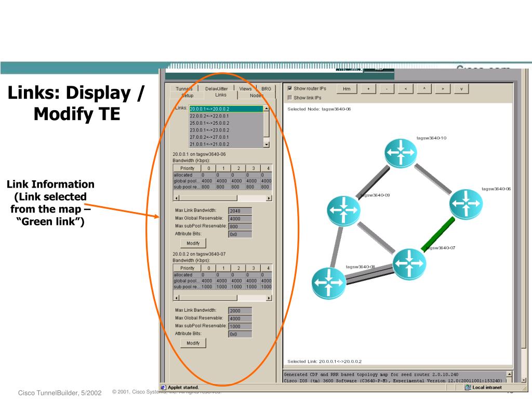Select the tagsw3640-08 router icon
The width and height of the screenshot is (532, 399).
328,283
